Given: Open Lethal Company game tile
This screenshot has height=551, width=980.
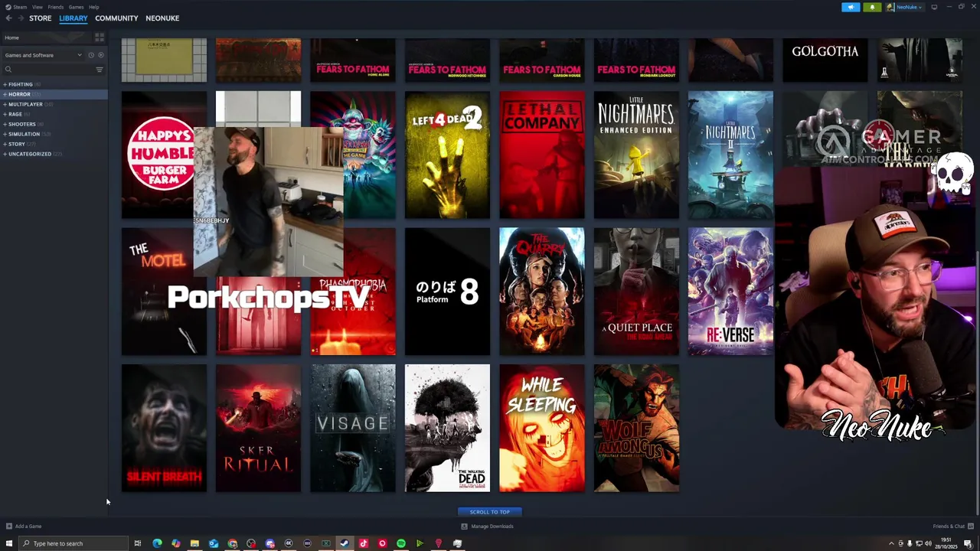Looking at the screenshot, I should (542, 155).
